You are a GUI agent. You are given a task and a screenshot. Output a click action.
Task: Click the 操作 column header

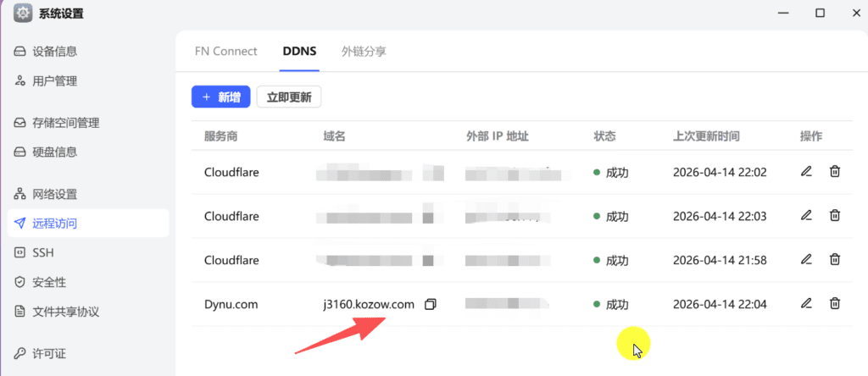tap(811, 136)
